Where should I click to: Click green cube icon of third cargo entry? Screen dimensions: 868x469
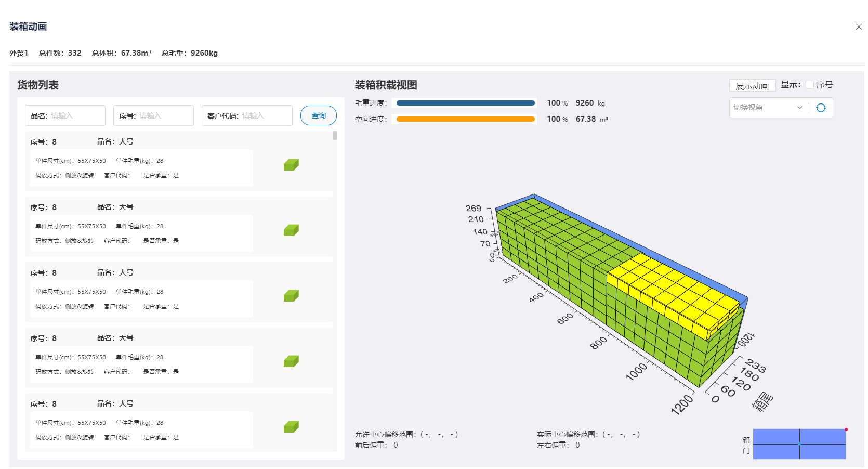[x=291, y=295]
